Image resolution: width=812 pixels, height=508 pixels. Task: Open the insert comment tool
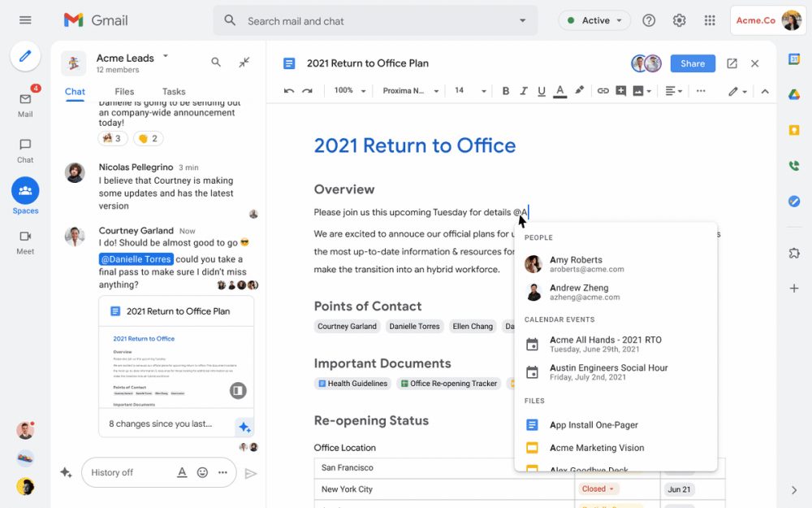[621, 90]
